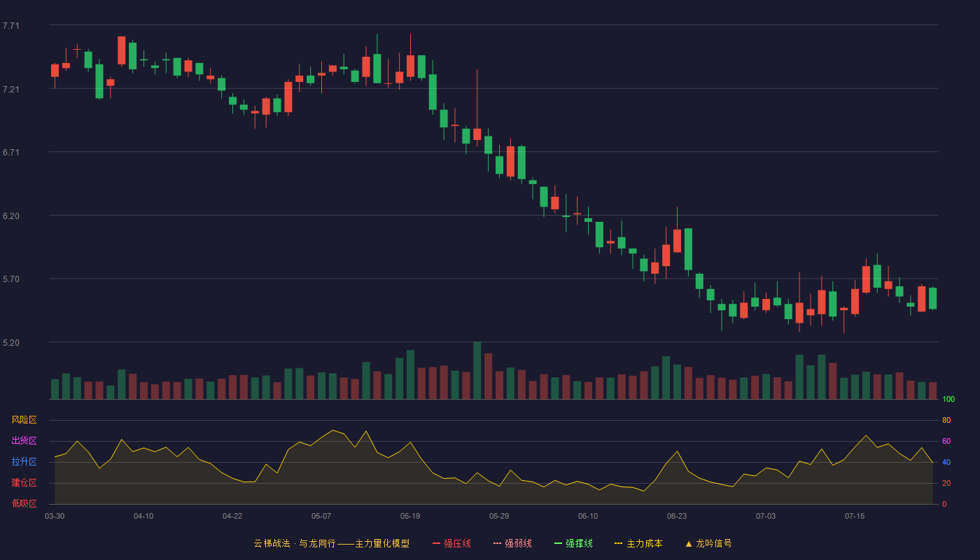Click the 5.20 price axis label
980x560 pixels.
(x=11, y=343)
